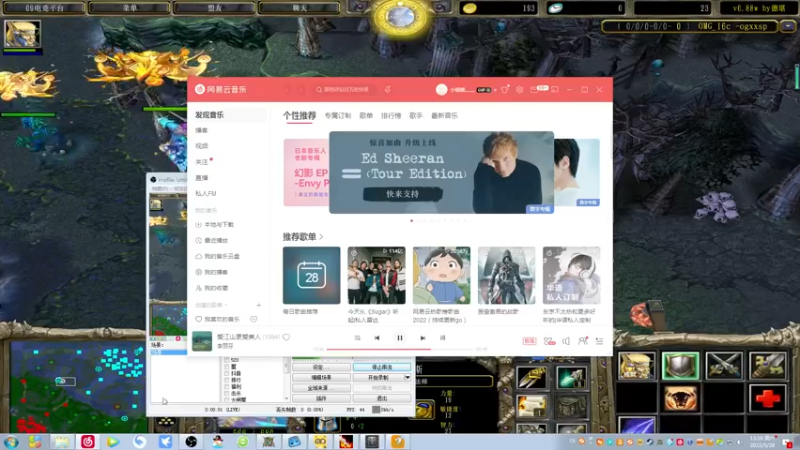Viewport: 800px width, 450px height.
Task: Pause the current song
Action: point(399,338)
